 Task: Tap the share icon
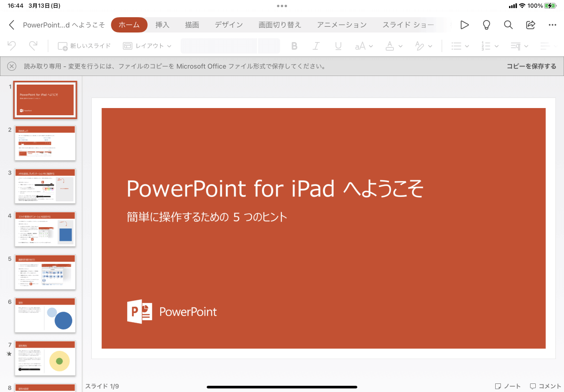[x=530, y=25]
